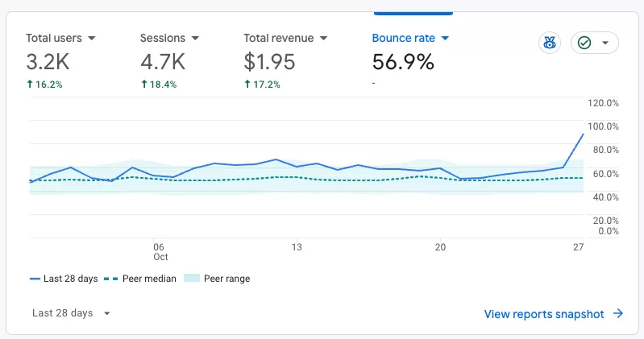Select the Sessions 4.7K metric tab

pos(169,60)
